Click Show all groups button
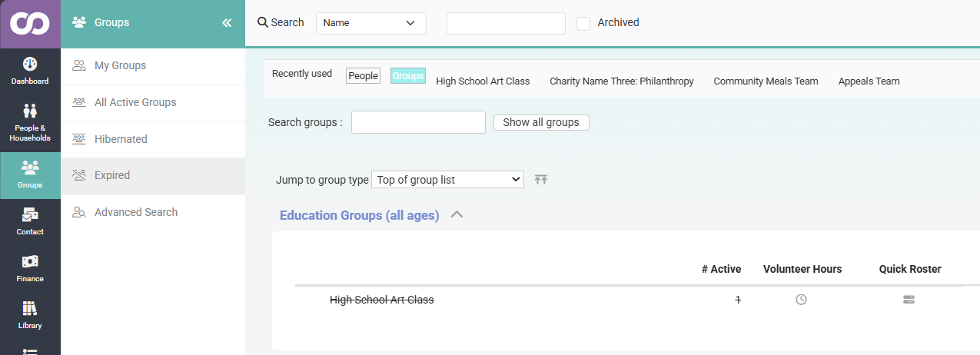Image resolution: width=980 pixels, height=355 pixels. click(541, 122)
